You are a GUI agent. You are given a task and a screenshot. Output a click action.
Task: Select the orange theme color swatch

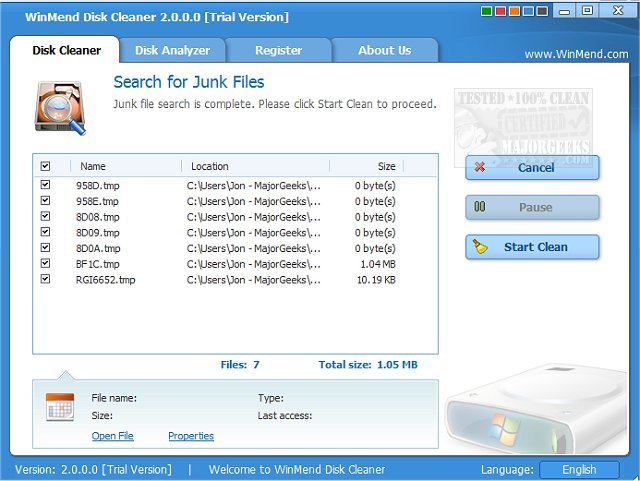click(514, 11)
